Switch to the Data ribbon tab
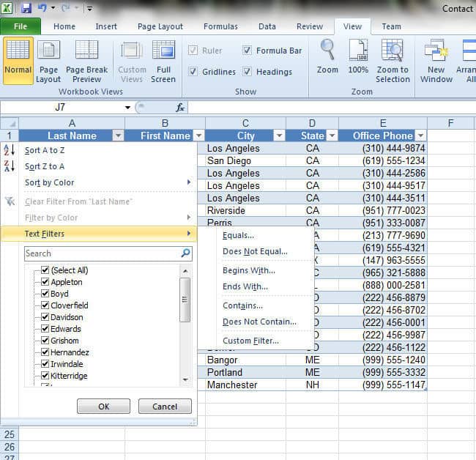The width and height of the screenshot is (476, 460). 267,26
